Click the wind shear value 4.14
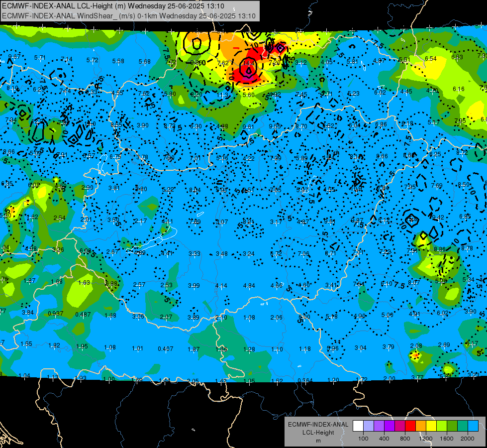The height and width of the screenshot is (448, 487). [221, 285]
